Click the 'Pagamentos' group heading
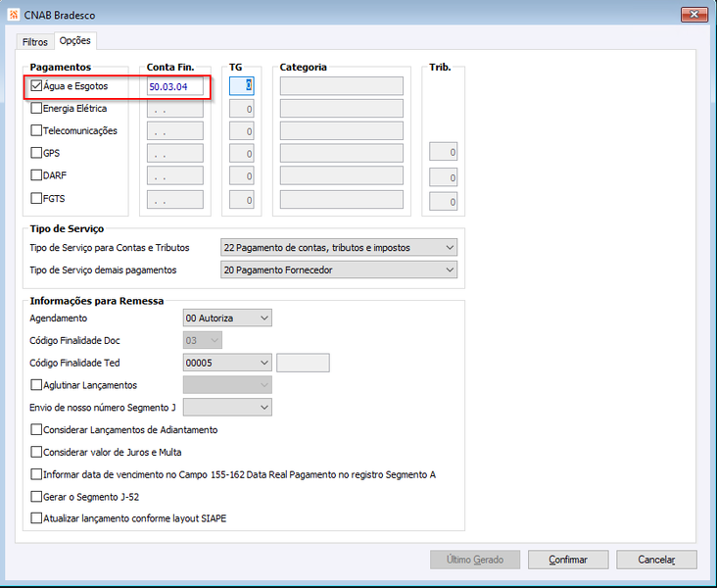Viewport: 717px width, 588px height. click(61, 67)
